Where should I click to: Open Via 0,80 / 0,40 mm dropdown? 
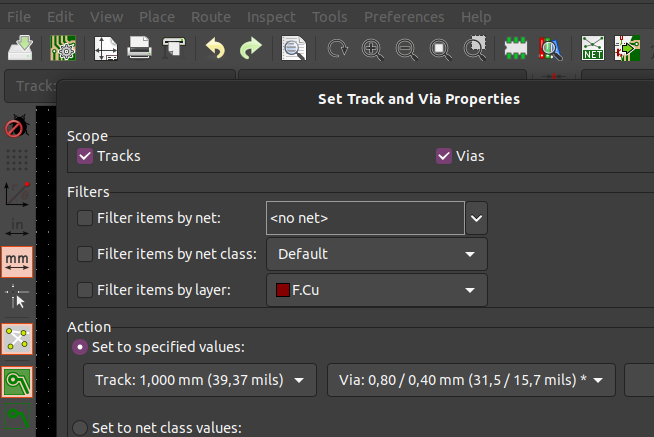point(471,380)
